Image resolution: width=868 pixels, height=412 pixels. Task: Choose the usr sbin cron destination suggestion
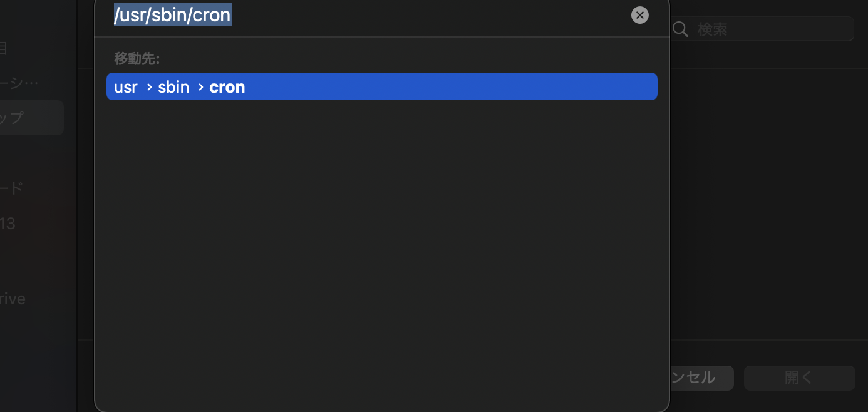pyautogui.click(x=382, y=86)
